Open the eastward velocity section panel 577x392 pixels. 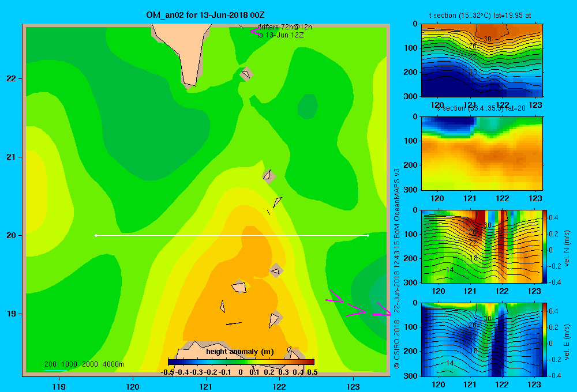pyautogui.click(x=482, y=340)
